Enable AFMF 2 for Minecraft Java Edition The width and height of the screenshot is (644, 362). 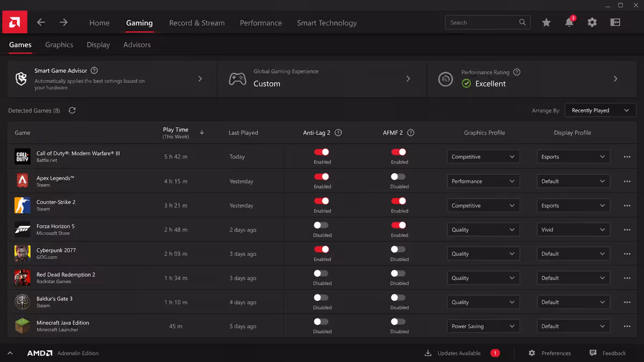click(398, 322)
